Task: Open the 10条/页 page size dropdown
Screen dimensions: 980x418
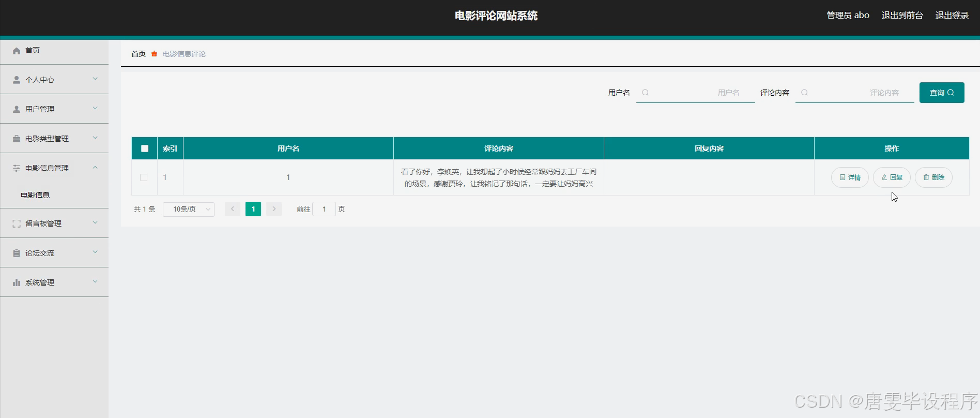Action: (x=189, y=209)
